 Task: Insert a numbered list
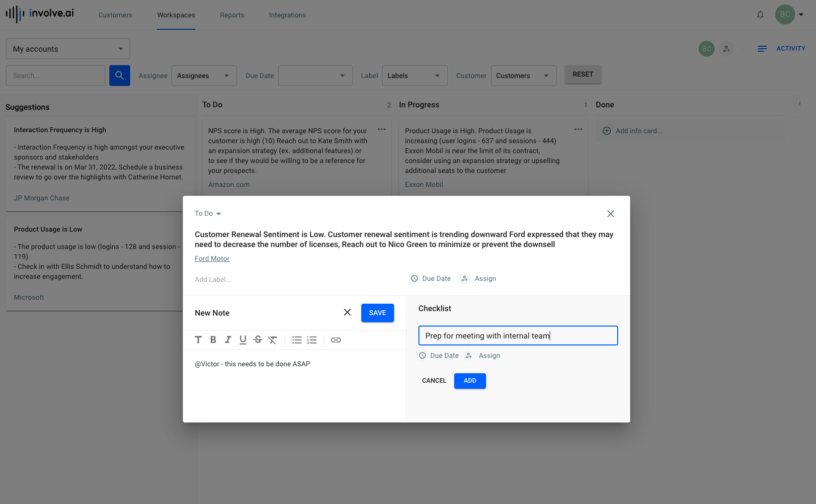[x=312, y=340]
